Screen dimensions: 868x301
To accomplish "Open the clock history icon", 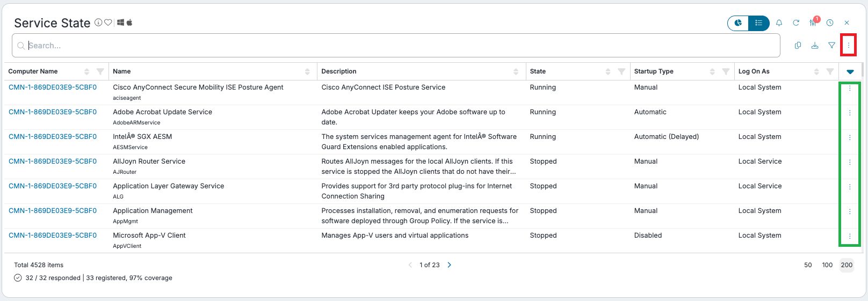I will pos(830,23).
